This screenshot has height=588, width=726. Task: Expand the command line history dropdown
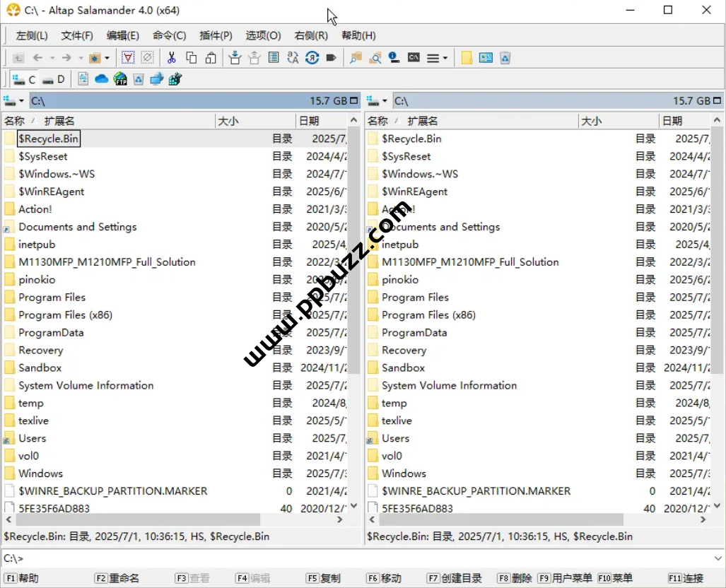718,558
